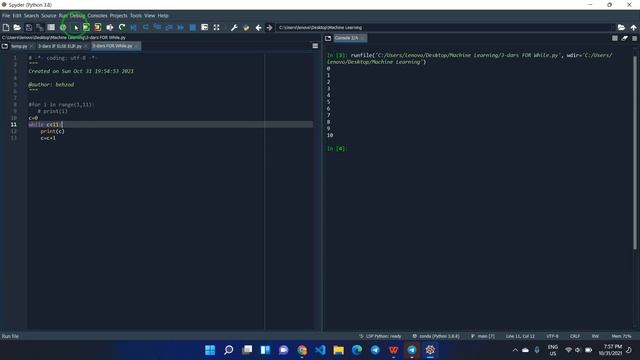Open editor pane options hamburger menu
Screen dimensions: 640x360
[x=315, y=46]
